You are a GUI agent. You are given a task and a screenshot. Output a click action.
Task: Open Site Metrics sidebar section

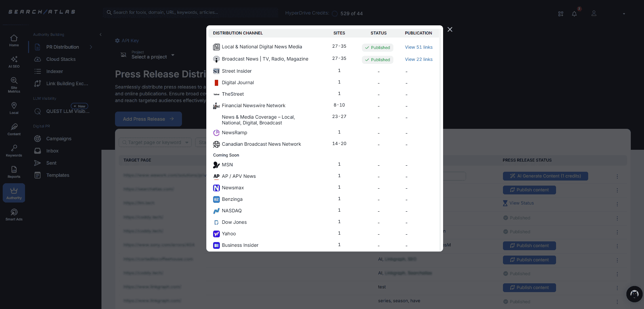point(14,85)
